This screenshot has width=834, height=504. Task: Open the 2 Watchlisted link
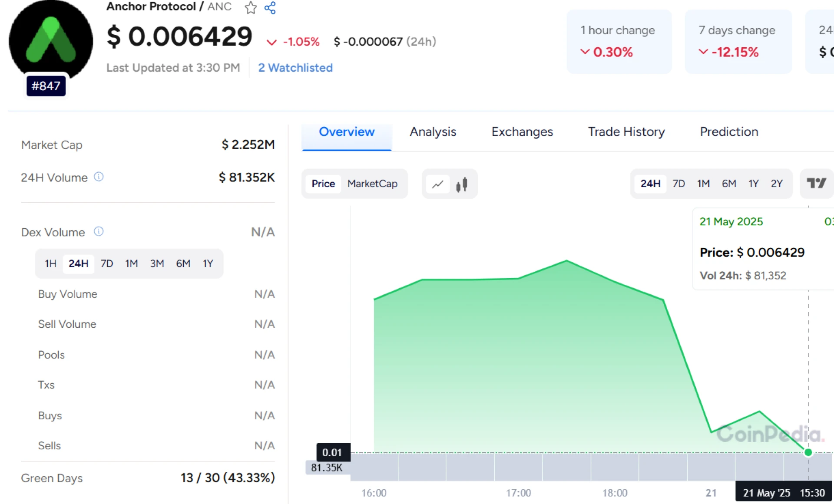(x=295, y=68)
